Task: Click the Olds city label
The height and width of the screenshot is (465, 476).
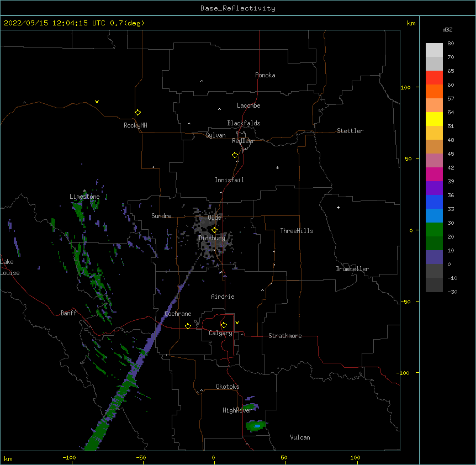Action: (x=214, y=218)
